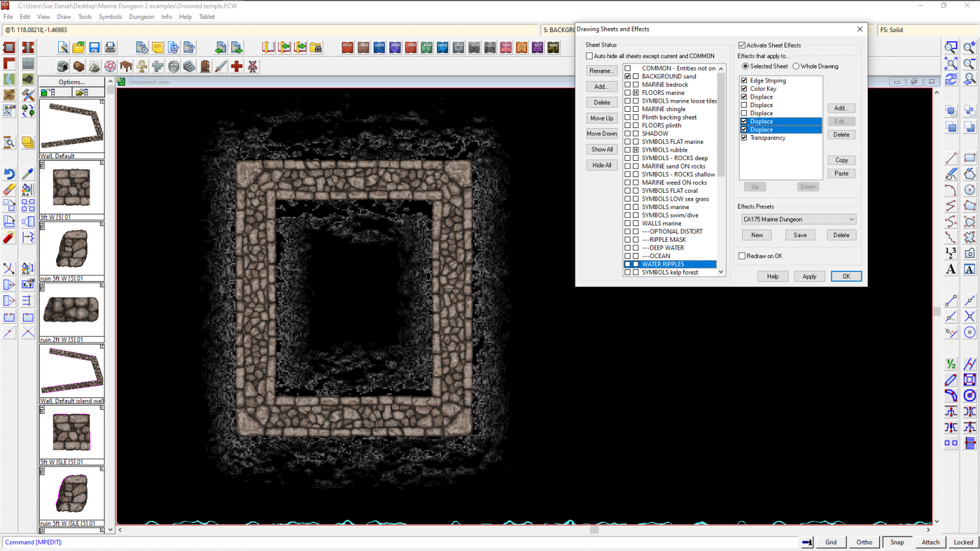The width and height of the screenshot is (980, 551).
Task: Toggle the Grid status bar button
Action: click(831, 542)
